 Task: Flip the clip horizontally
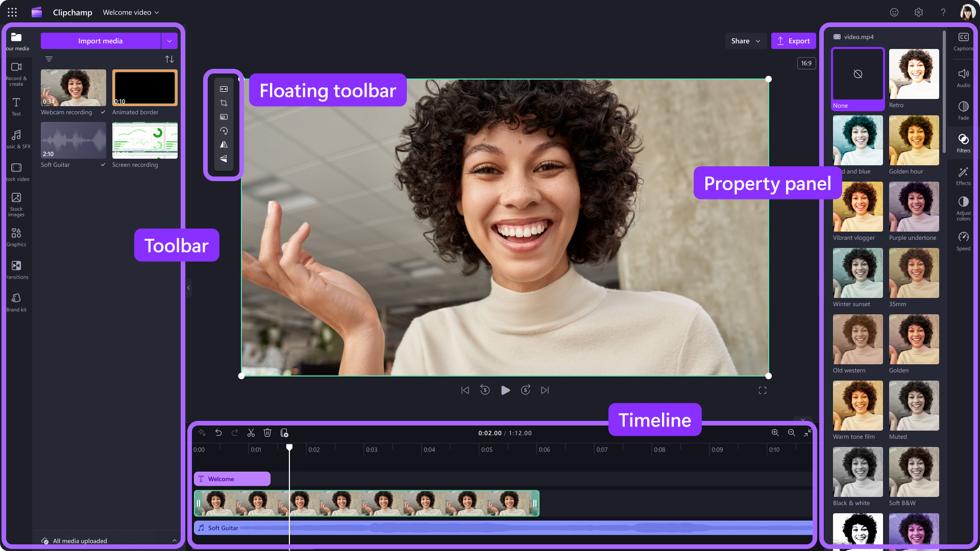[x=224, y=145]
